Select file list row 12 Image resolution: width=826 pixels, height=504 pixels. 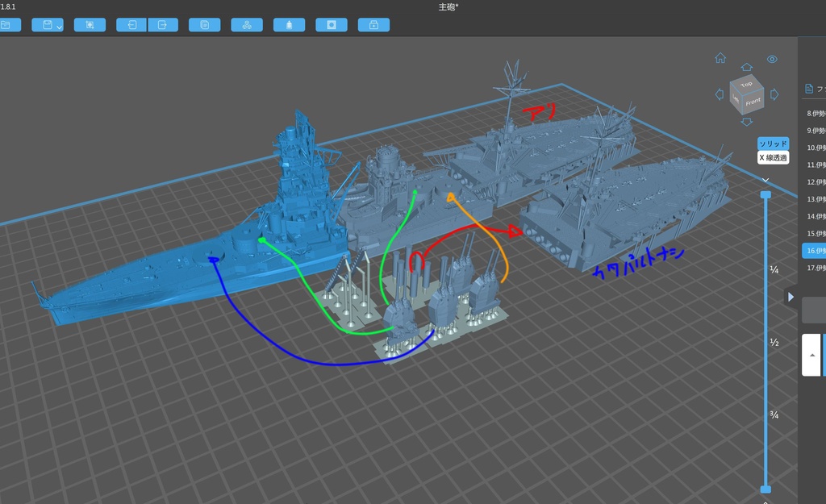pyautogui.click(x=814, y=181)
